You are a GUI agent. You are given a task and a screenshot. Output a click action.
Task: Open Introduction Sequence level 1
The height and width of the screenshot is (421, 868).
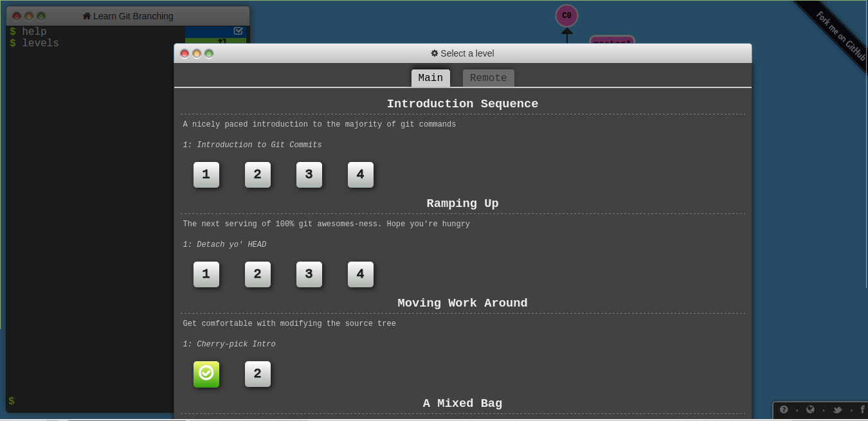[x=206, y=174]
